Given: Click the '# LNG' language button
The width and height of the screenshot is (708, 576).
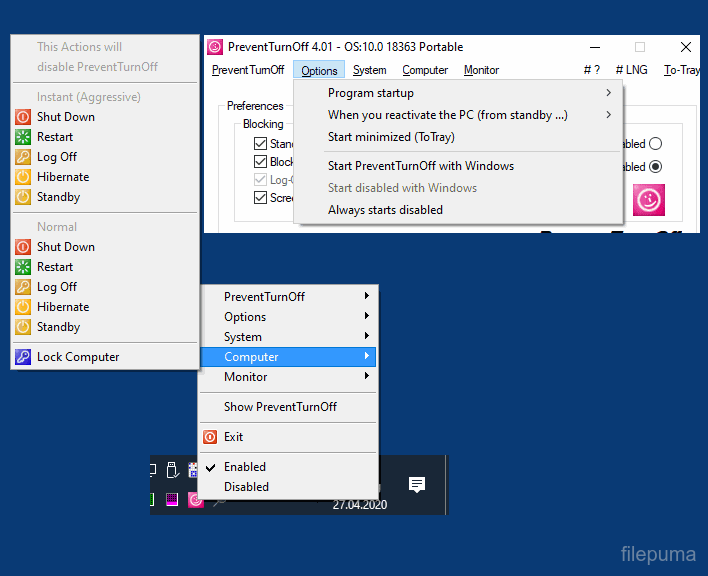Looking at the screenshot, I should pos(631,70).
